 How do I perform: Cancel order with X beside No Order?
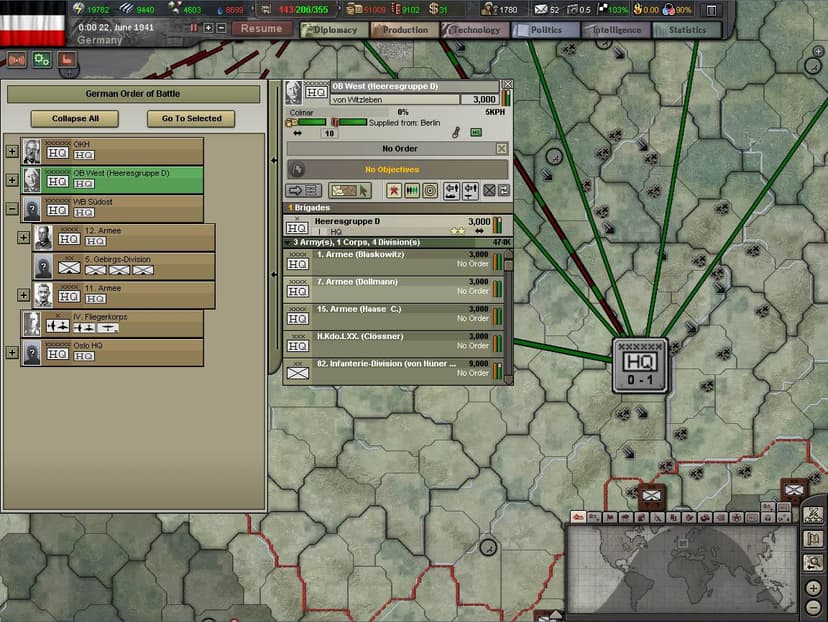[502, 149]
